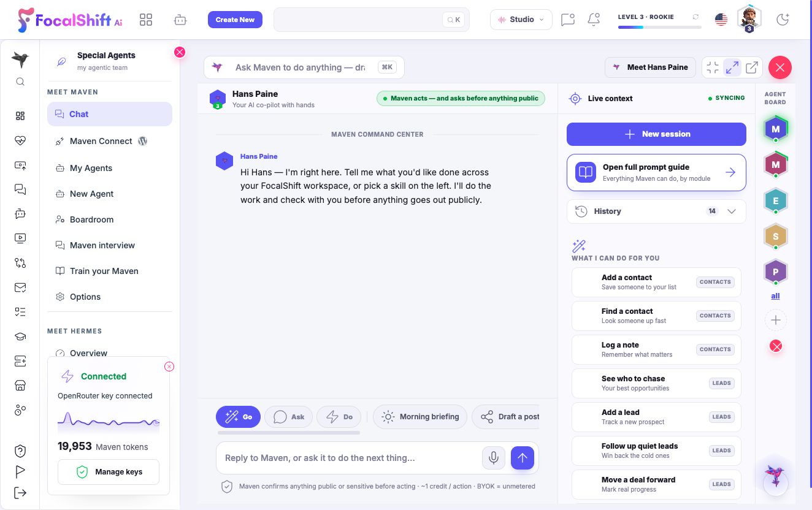Click the robot icon in top bar
The image size is (812, 510).
coord(180,20)
